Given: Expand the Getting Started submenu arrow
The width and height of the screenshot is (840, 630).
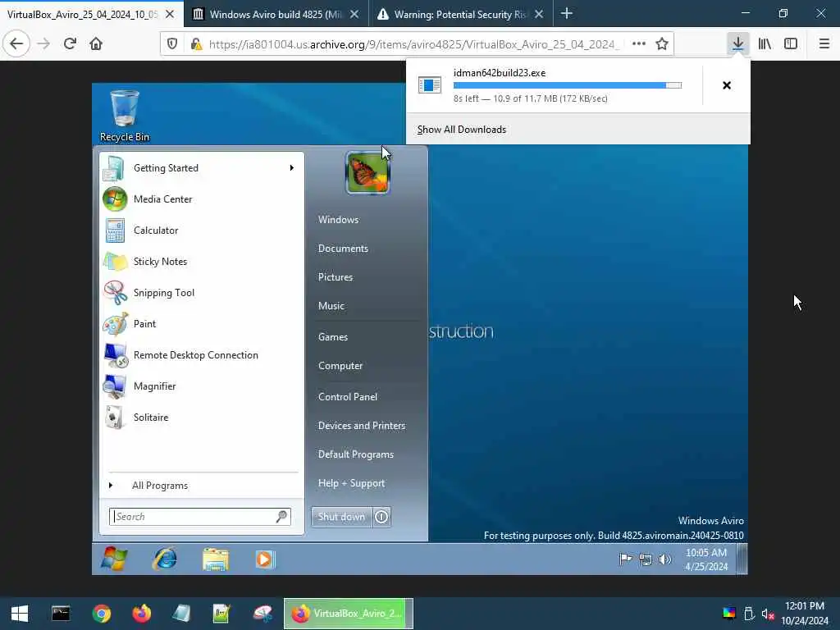Looking at the screenshot, I should click(x=291, y=168).
